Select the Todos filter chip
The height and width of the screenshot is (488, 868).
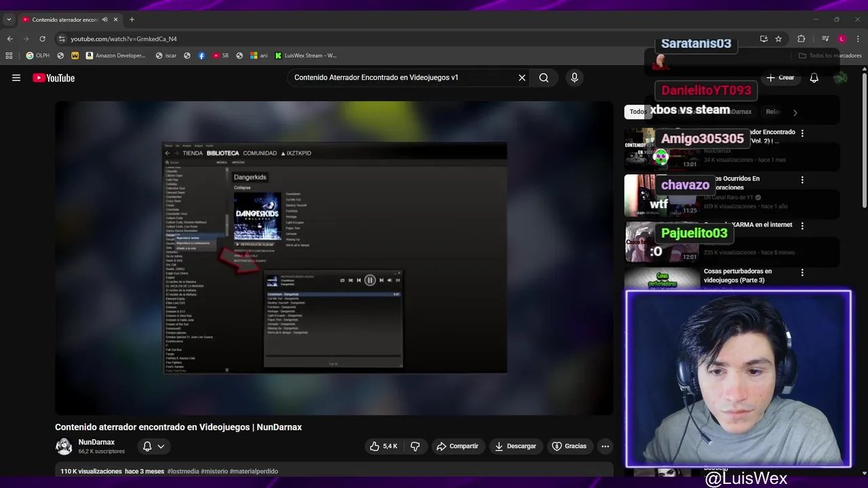(637, 112)
